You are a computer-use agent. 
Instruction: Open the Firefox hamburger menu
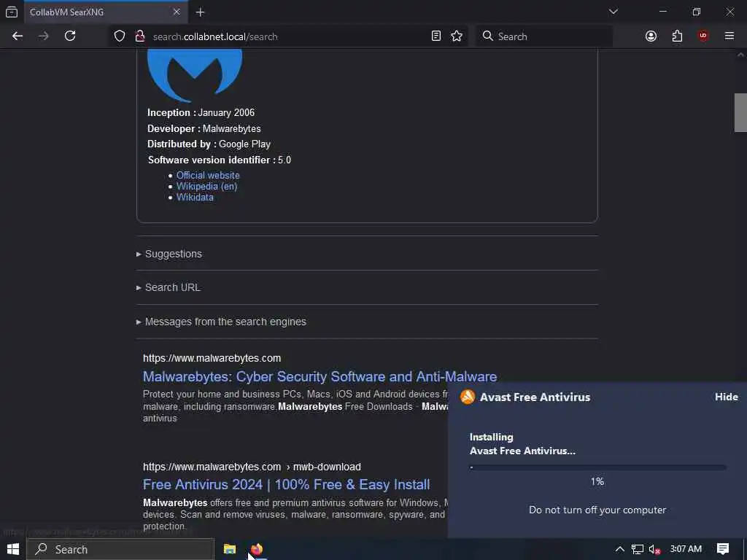click(x=729, y=36)
